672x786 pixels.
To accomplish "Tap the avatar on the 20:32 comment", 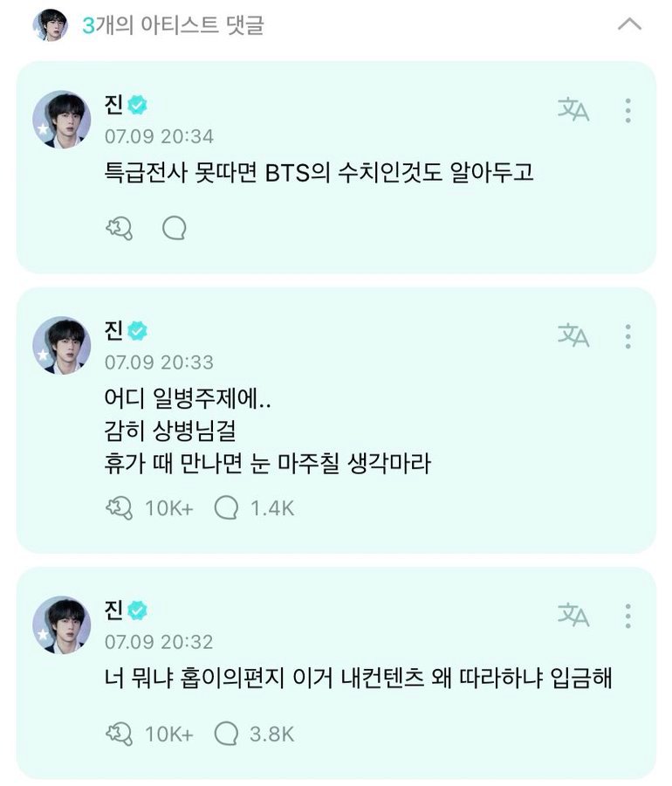I will tap(62, 624).
